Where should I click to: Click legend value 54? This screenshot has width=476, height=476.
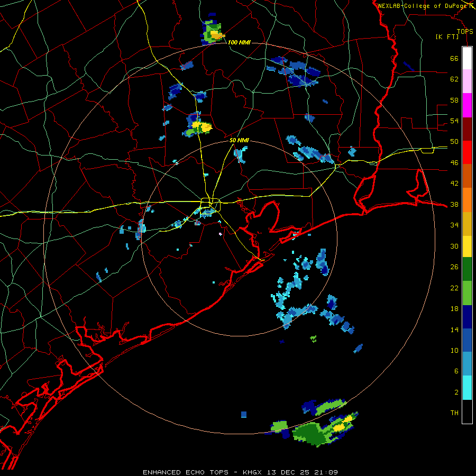[x=454, y=121]
